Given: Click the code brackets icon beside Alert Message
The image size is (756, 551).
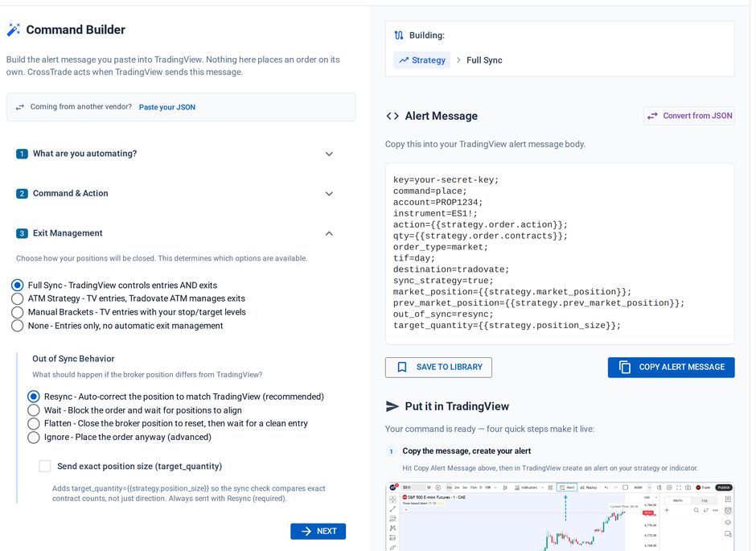Looking at the screenshot, I should pyautogui.click(x=392, y=116).
